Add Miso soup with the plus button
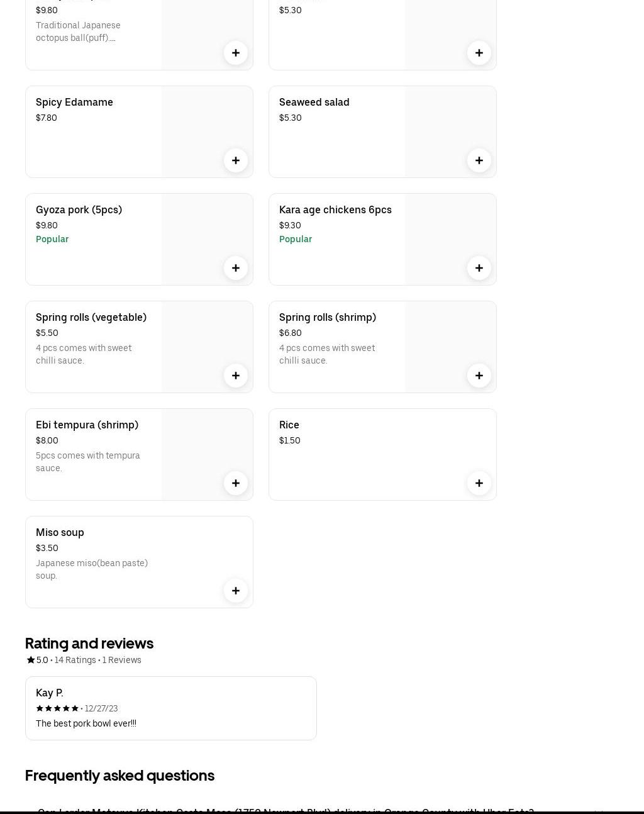644x814 pixels. click(x=236, y=591)
